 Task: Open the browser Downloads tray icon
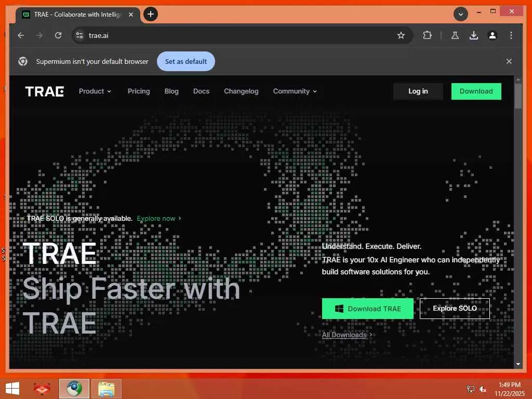474,35
